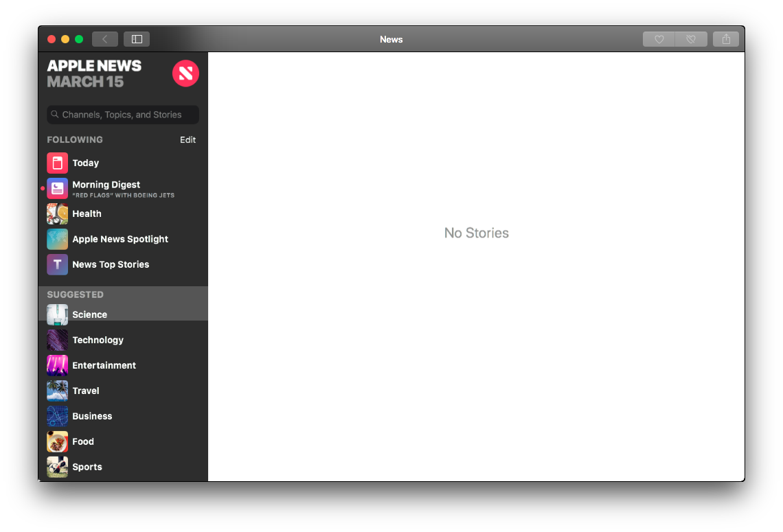Screen dimensions: 783x532
Task: Click the Business topic thumbnail
Action: click(x=58, y=416)
